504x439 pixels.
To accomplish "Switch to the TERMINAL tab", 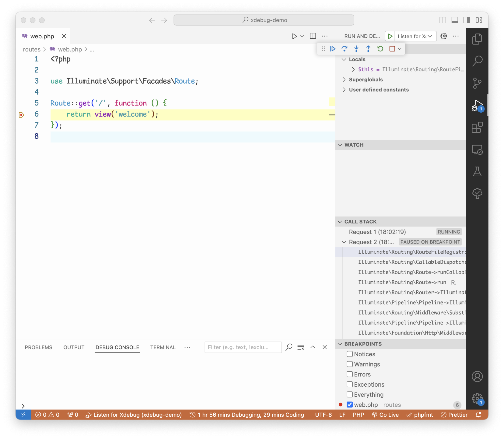I will (x=163, y=347).
